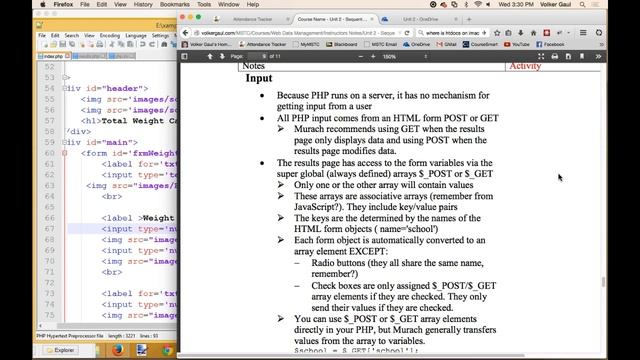Go to previous page in PDF viewer
Screen dimensions: 640x360
pos(210,56)
